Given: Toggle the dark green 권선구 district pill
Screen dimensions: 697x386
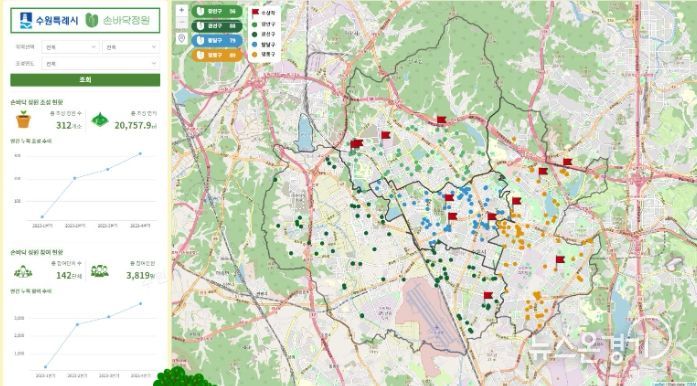Looking at the screenshot, I should (x=217, y=26).
